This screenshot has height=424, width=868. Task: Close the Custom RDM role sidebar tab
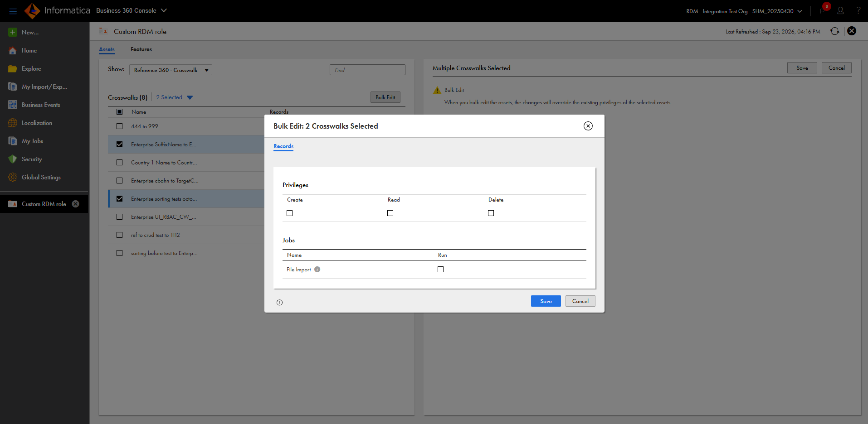click(76, 204)
